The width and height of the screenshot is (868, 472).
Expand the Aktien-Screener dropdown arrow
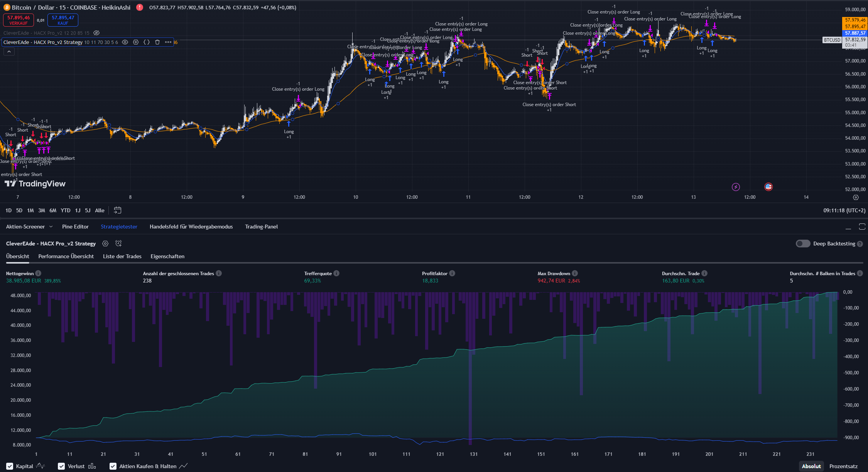click(51, 227)
